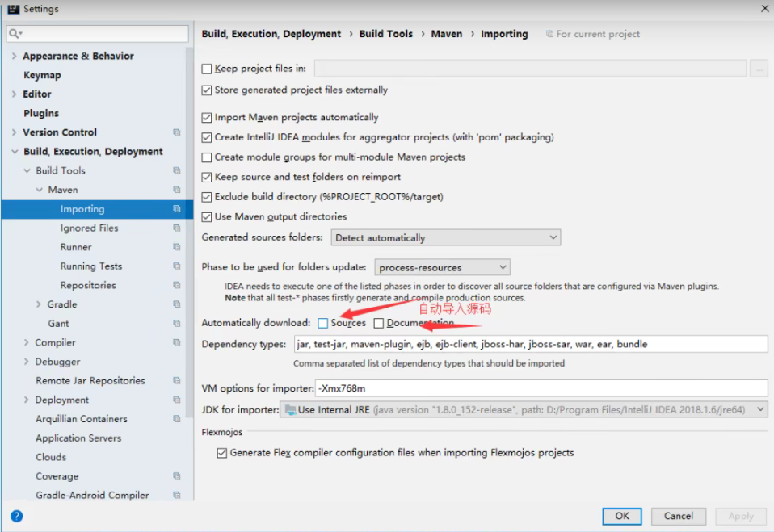The height and width of the screenshot is (532, 774).
Task: Toggle Create IntelliJ IDEA modules for aggregator projects
Action: tap(207, 137)
